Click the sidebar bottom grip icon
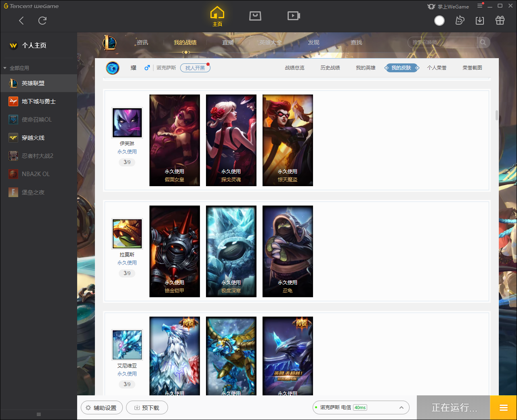Viewport: 517px width, 420px height. (39, 414)
